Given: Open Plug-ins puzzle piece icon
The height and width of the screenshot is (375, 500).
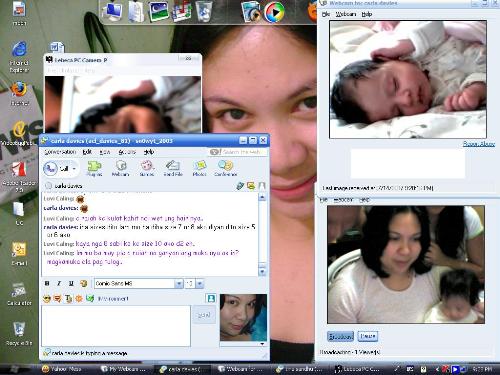Looking at the screenshot, I should coord(94,168).
